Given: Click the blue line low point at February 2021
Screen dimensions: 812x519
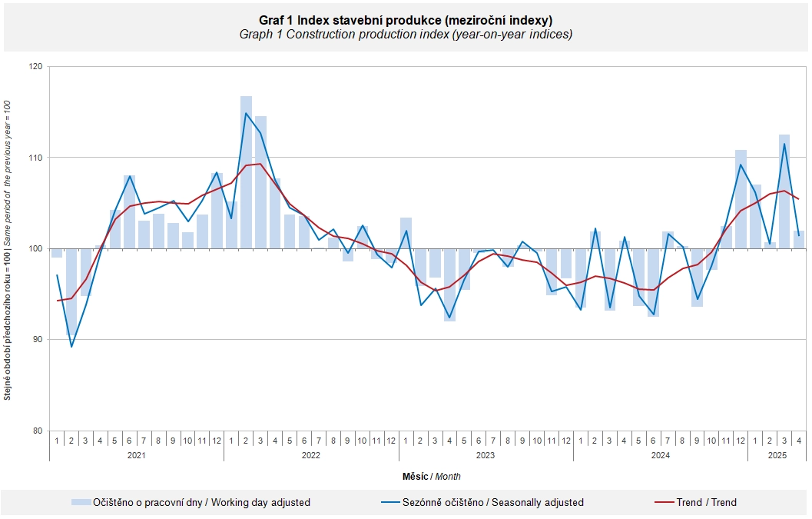Looking at the screenshot, I should point(71,346).
